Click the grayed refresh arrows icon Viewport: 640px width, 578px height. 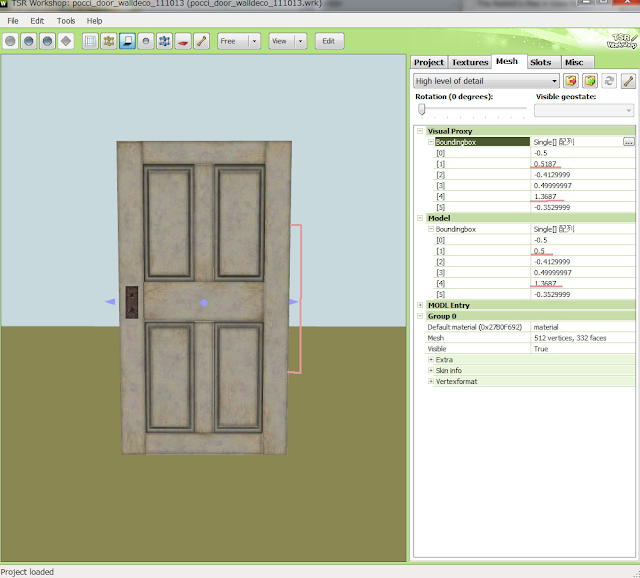point(609,81)
